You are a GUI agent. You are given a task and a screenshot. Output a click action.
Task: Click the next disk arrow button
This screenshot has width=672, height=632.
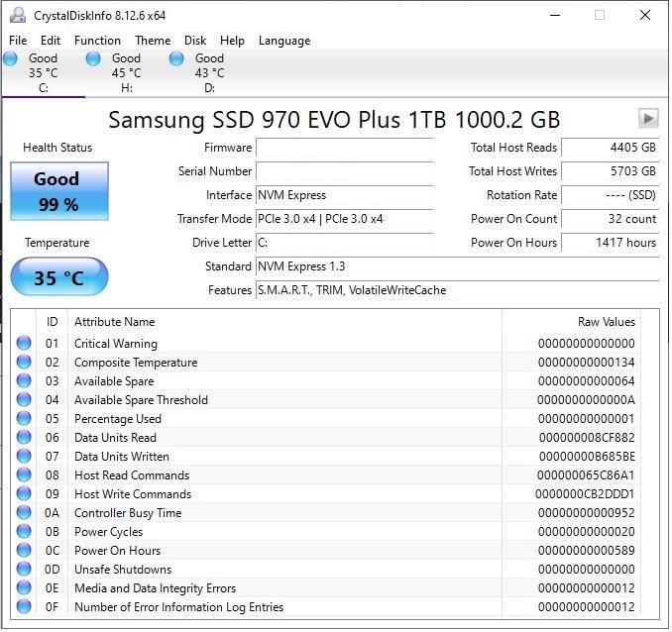coord(648,119)
